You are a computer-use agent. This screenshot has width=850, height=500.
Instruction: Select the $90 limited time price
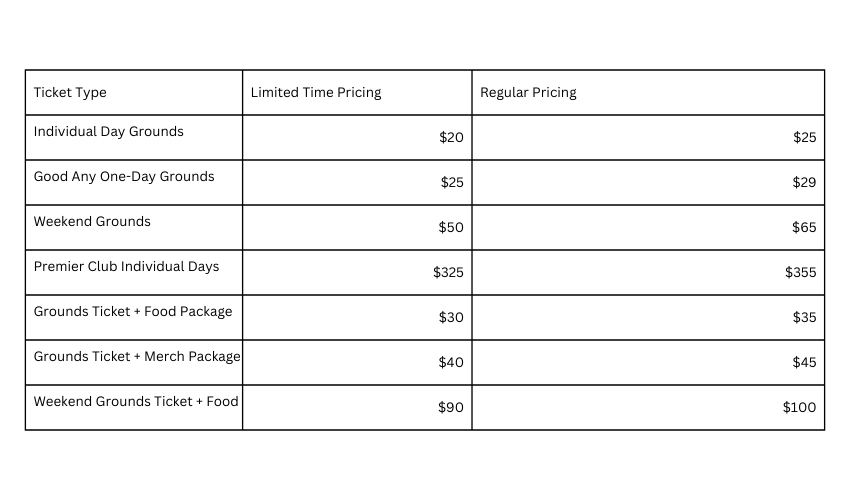pos(451,407)
